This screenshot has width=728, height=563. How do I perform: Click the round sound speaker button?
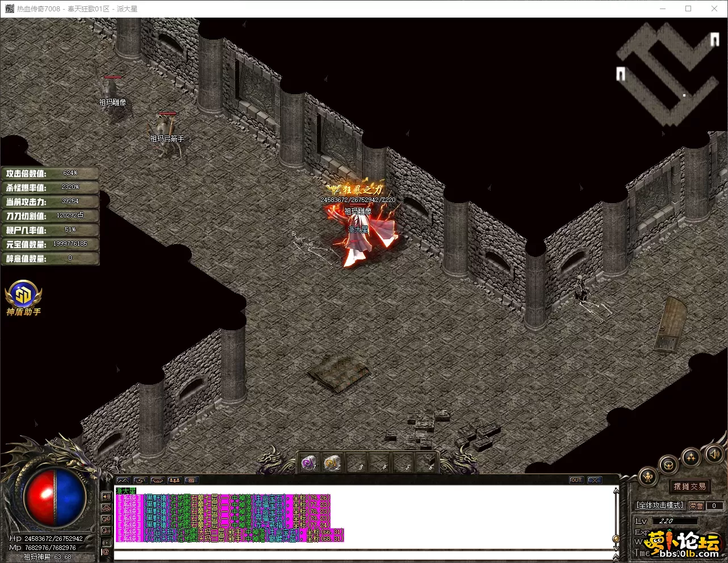pos(713,454)
